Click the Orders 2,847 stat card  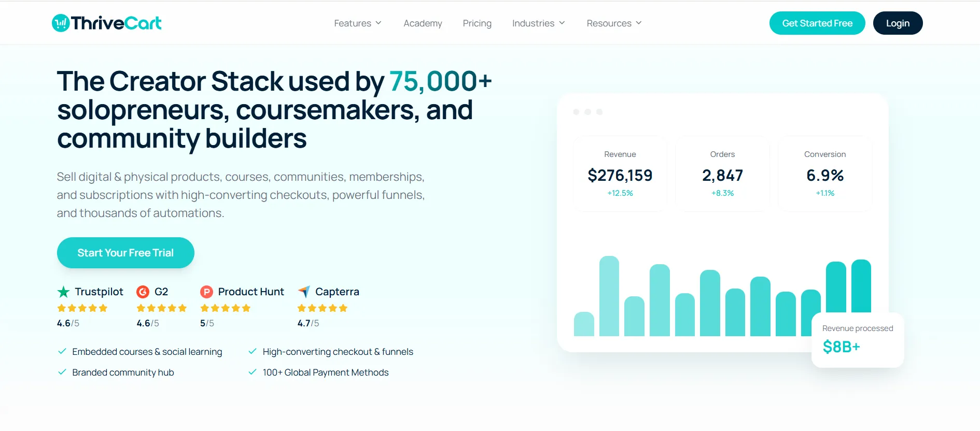point(722,174)
